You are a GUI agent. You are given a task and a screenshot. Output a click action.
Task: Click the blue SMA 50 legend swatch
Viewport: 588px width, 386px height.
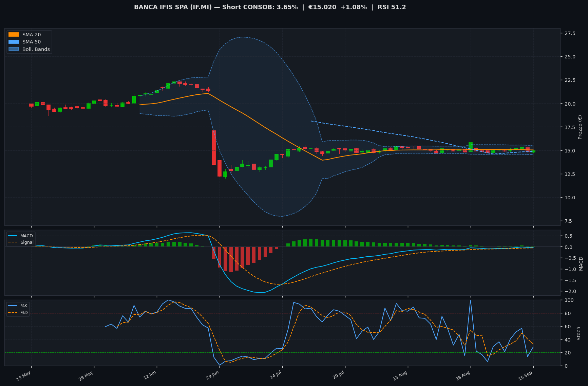(14, 42)
